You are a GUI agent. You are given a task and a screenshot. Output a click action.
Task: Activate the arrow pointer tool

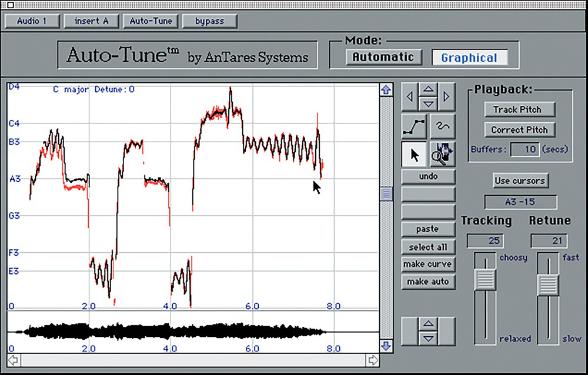415,154
